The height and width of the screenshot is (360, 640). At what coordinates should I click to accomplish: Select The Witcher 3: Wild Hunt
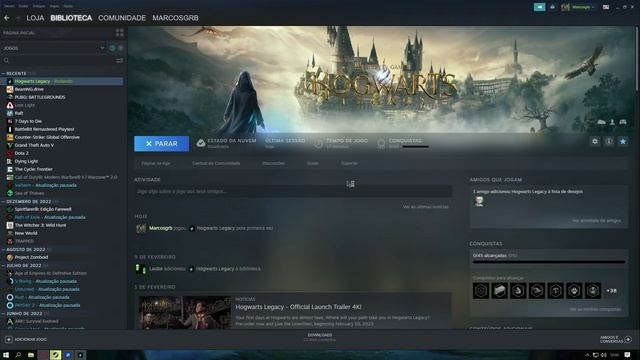(40, 225)
